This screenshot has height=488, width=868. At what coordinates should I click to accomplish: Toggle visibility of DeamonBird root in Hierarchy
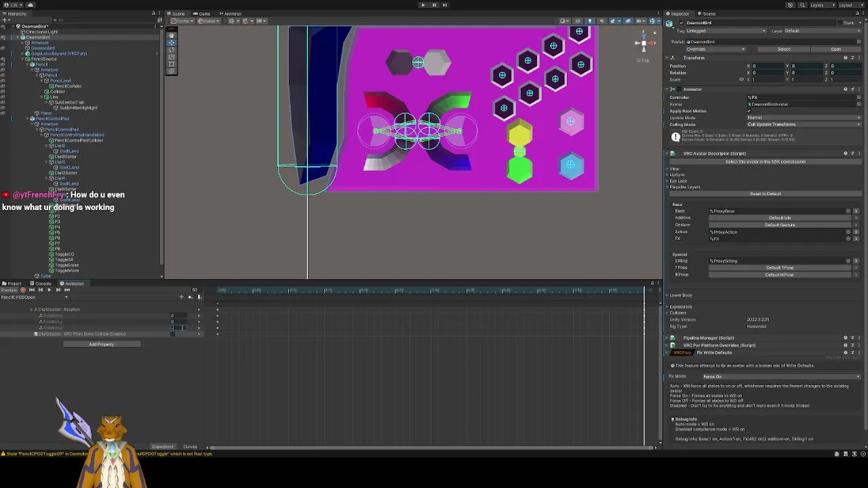[3, 37]
